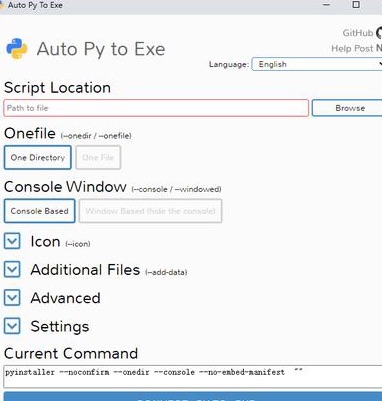This screenshot has width=382, height=401.
Task: Expand the Settings section chevron
Action: 12,326
